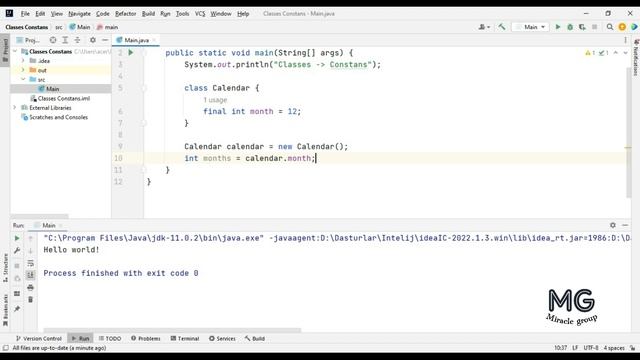Open the VCS menu
640x360 pixels.
[x=200, y=13]
